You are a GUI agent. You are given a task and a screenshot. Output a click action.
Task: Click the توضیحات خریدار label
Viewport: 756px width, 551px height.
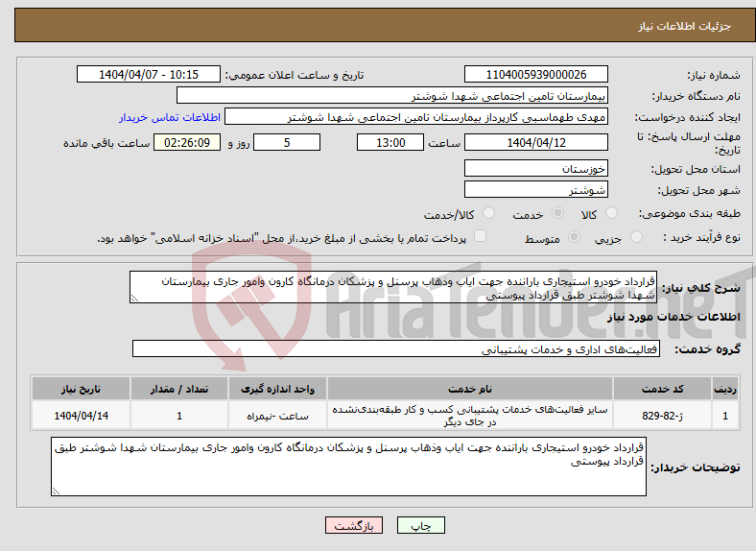(x=696, y=467)
